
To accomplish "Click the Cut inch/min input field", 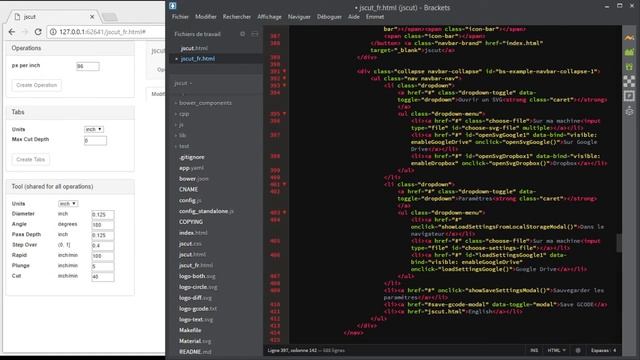I will tap(103, 277).
